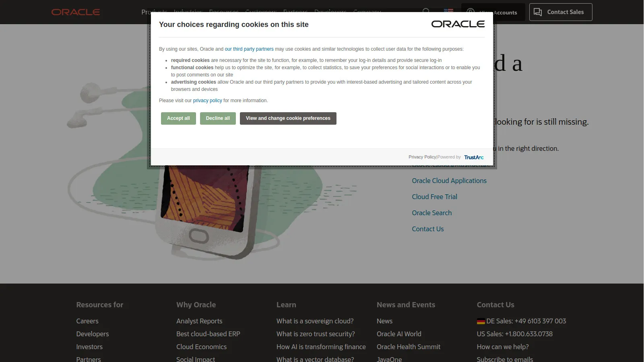
Task: Click the Oracle logo in the top navigation
Action: pos(75,12)
